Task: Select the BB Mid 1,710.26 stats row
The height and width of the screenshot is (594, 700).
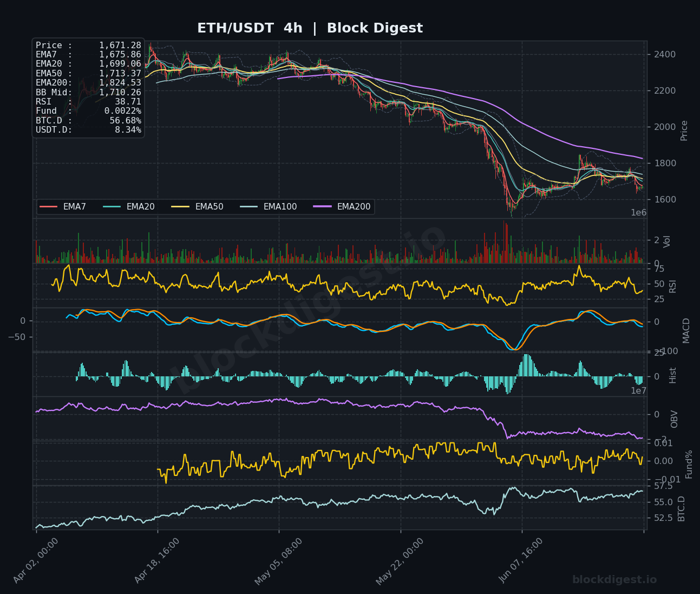Action: pyautogui.click(x=88, y=92)
